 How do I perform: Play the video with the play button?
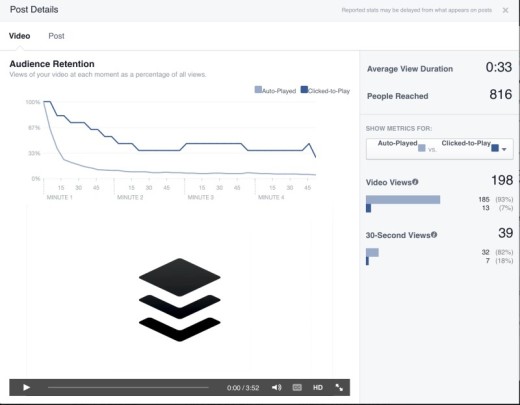[x=26, y=387]
